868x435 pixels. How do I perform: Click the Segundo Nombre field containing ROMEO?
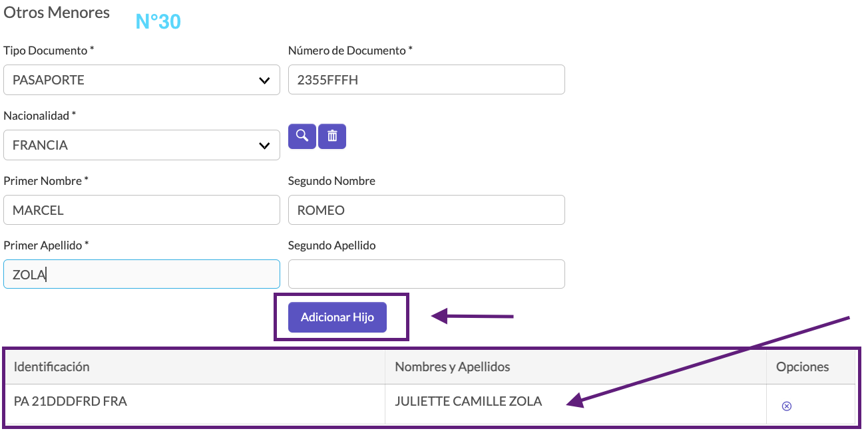click(427, 210)
